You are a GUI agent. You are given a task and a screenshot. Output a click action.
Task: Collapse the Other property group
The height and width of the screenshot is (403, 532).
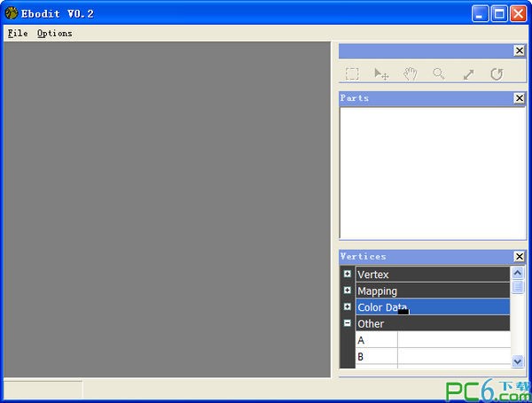(348, 323)
